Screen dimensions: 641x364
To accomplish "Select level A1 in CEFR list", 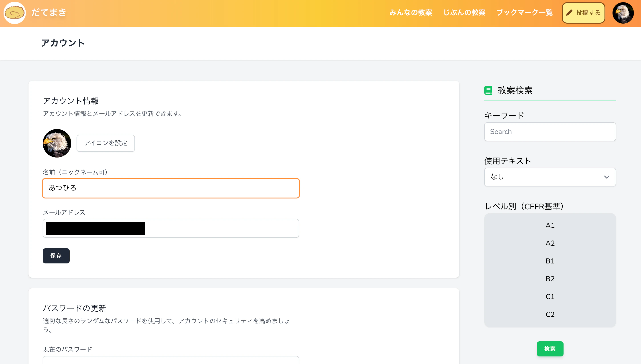I will tap(550, 226).
